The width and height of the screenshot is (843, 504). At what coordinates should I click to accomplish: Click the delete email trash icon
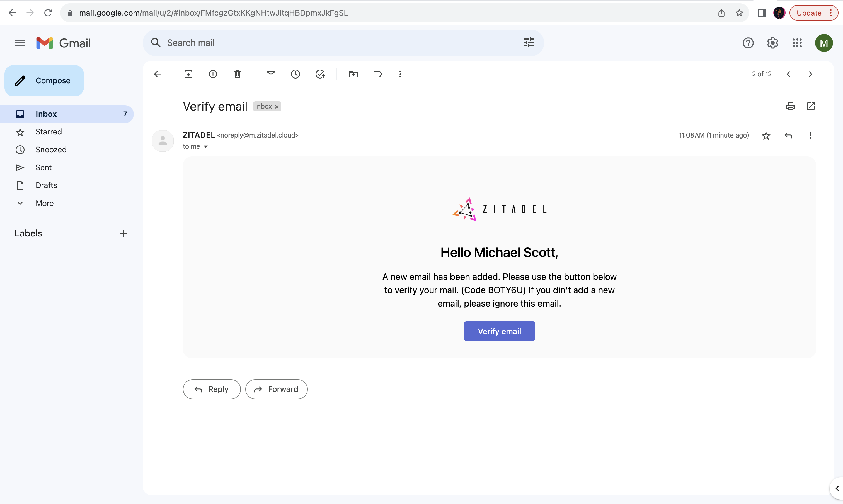point(238,74)
